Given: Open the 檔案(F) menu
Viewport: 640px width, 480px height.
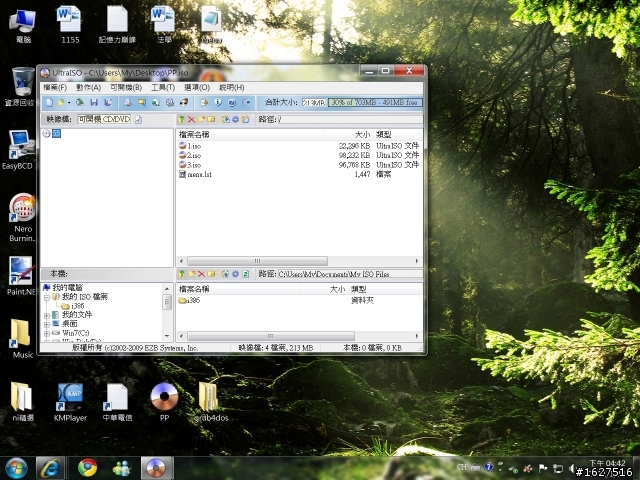Looking at the screenshot, I should tap(55, 87).
